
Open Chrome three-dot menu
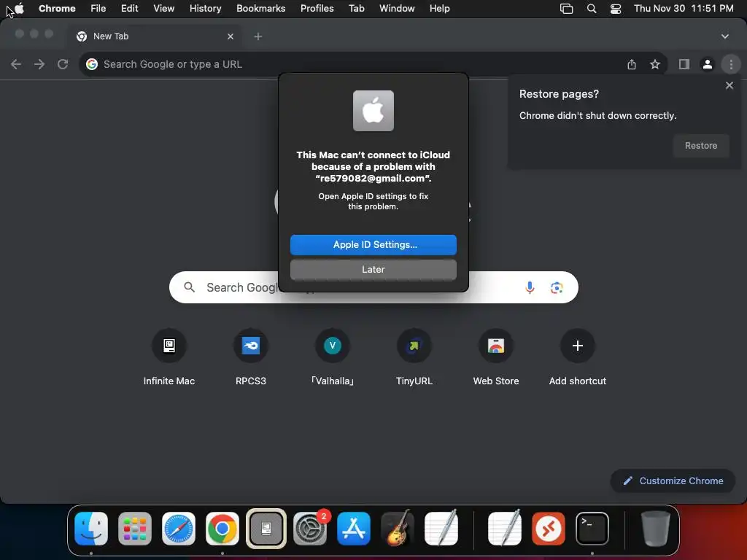point(731,64)
